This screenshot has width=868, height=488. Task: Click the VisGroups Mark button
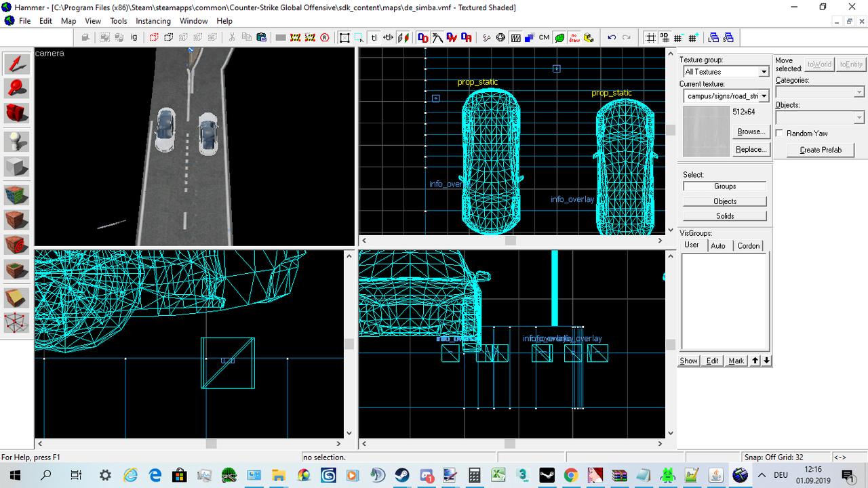[736, 361]
